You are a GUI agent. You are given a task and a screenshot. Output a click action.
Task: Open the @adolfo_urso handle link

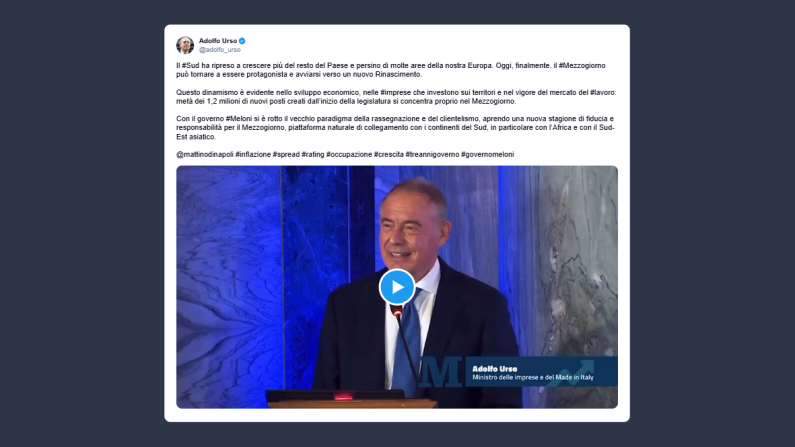(220, 50)
